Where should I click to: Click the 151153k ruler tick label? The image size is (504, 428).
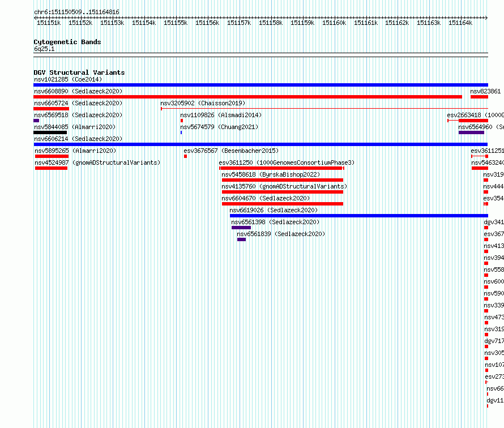(112, 23)
